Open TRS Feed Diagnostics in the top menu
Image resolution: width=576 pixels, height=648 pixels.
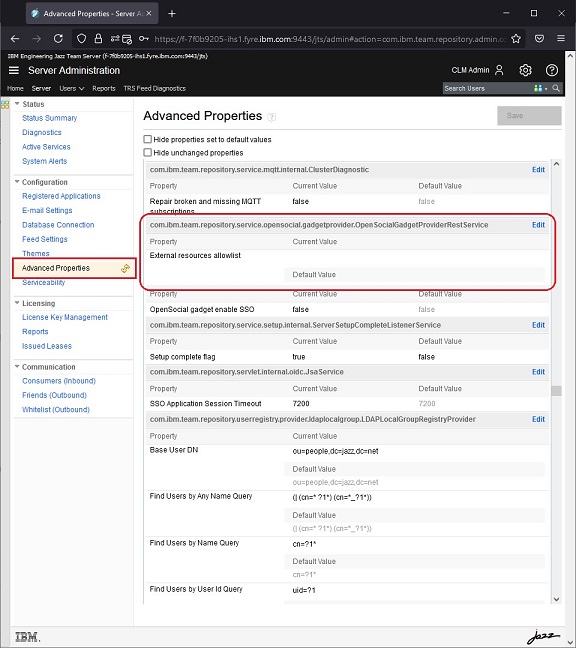[x=155, y=88]
